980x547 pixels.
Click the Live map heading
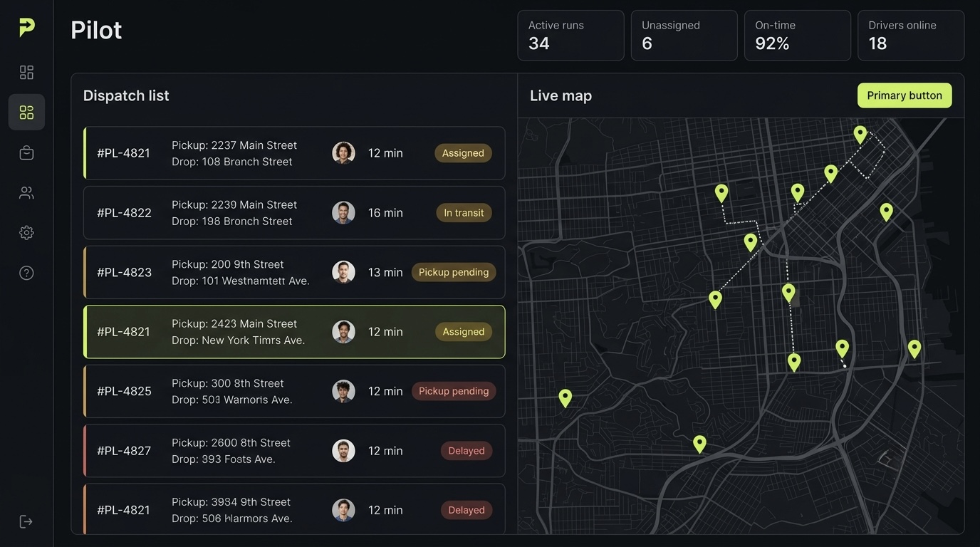click(x=561, y=95)
